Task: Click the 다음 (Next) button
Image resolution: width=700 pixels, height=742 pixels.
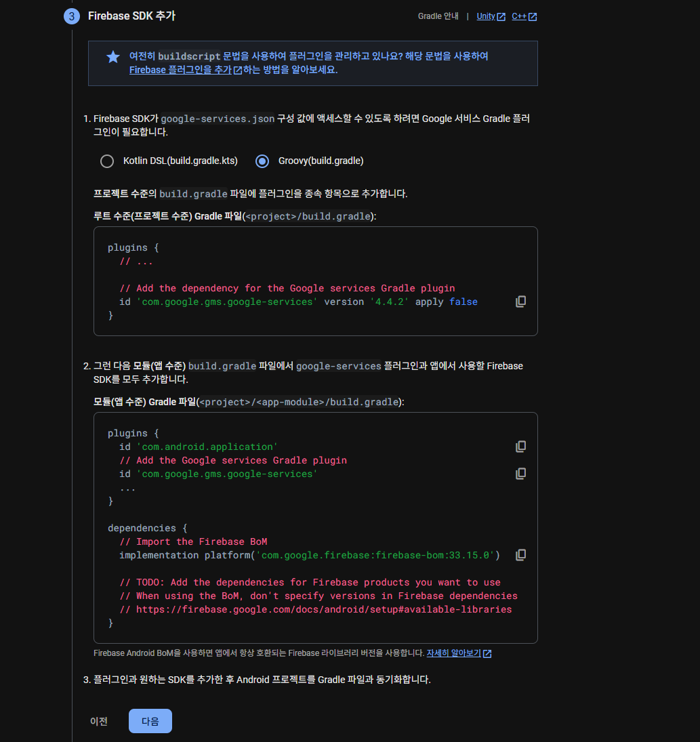Action: click(150, 721)
